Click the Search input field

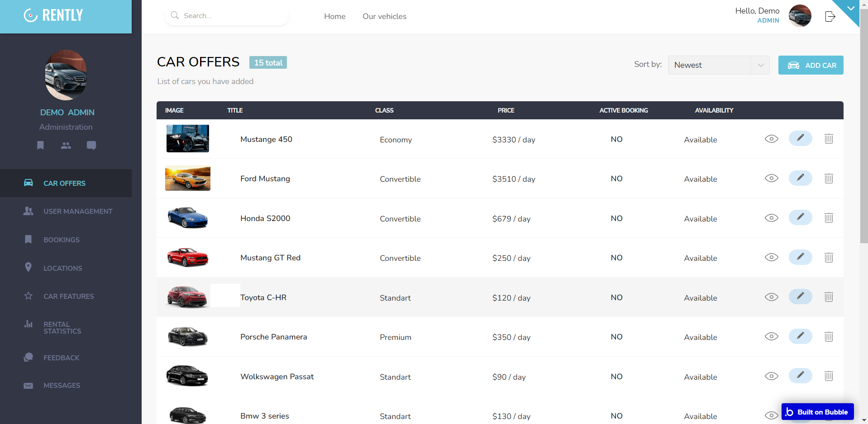[226, 16]
